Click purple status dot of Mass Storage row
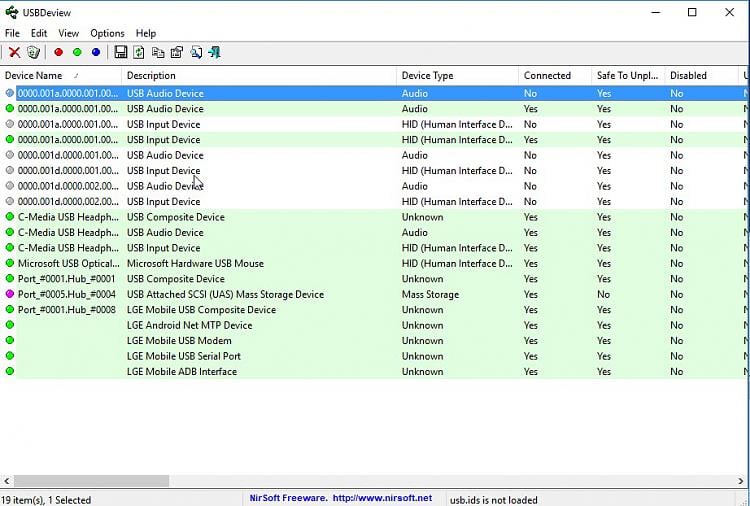The image size is (750, 506). point(10,294)
